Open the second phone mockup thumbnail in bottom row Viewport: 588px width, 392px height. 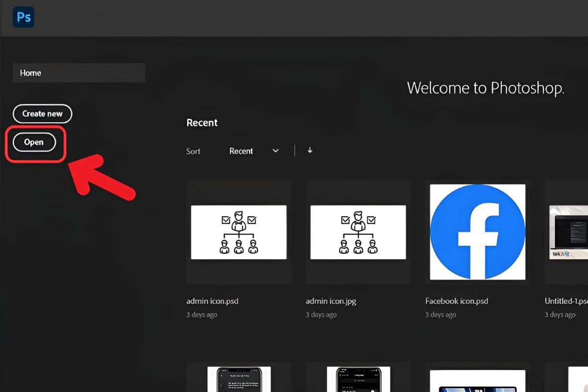pos(358,378)
